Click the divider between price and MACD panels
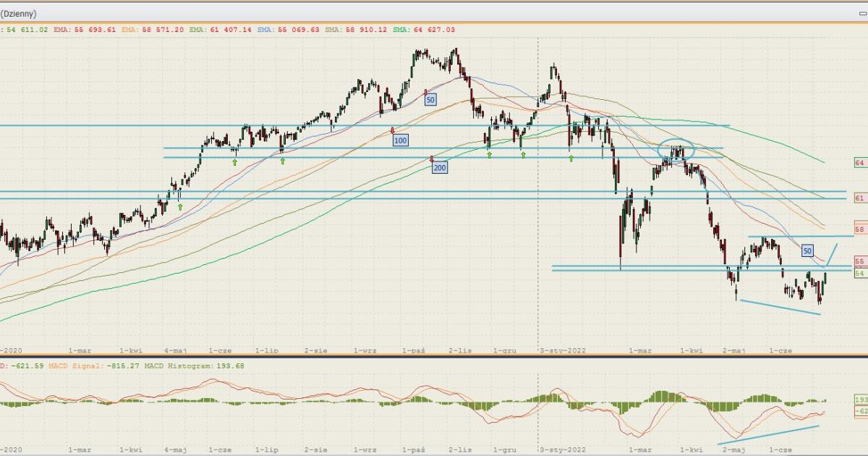Image resolution: width=868 pixels, height=456 pixels. click(x=434, y=357)
